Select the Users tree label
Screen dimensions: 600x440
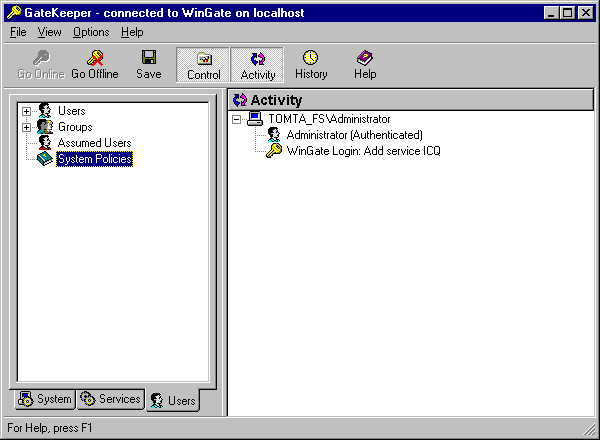[72, 111]
